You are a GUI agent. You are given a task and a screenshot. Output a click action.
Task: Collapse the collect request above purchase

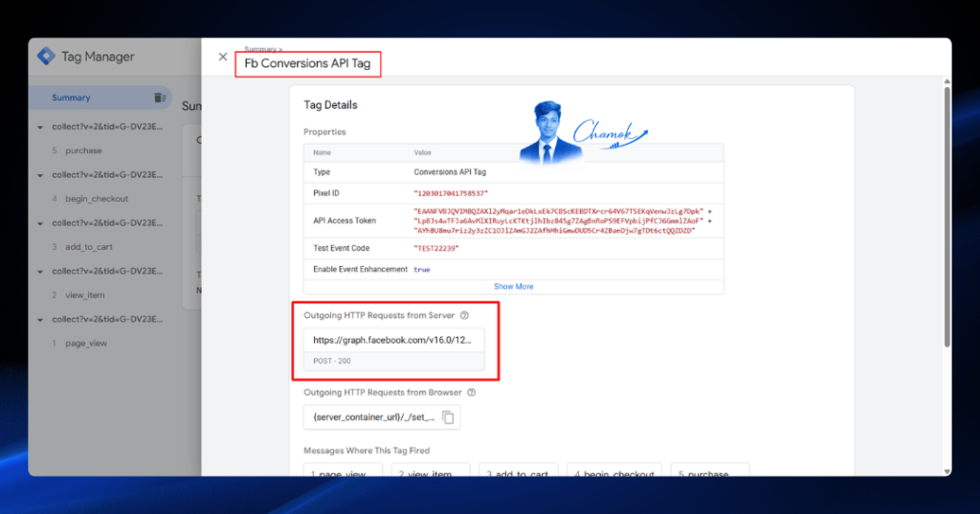[40, 127]
